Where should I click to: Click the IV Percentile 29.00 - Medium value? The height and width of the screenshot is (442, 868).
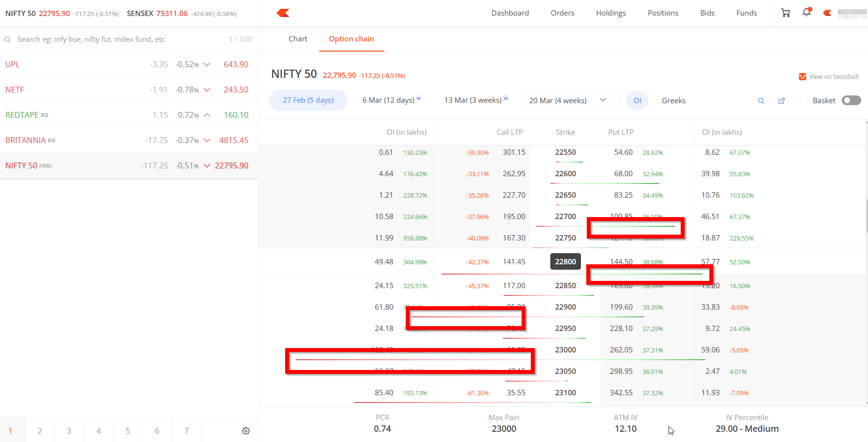click(747, 429)
